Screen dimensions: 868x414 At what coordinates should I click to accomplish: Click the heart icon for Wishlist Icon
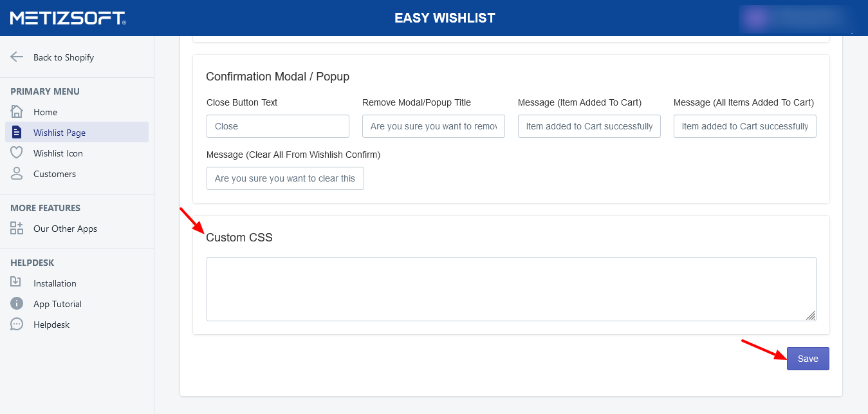(x=17, y=153)
